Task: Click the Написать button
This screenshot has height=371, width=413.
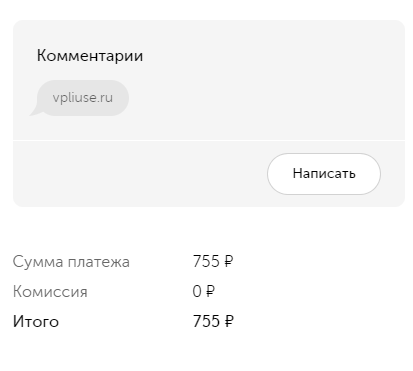Action: click(x=324, y=174)
